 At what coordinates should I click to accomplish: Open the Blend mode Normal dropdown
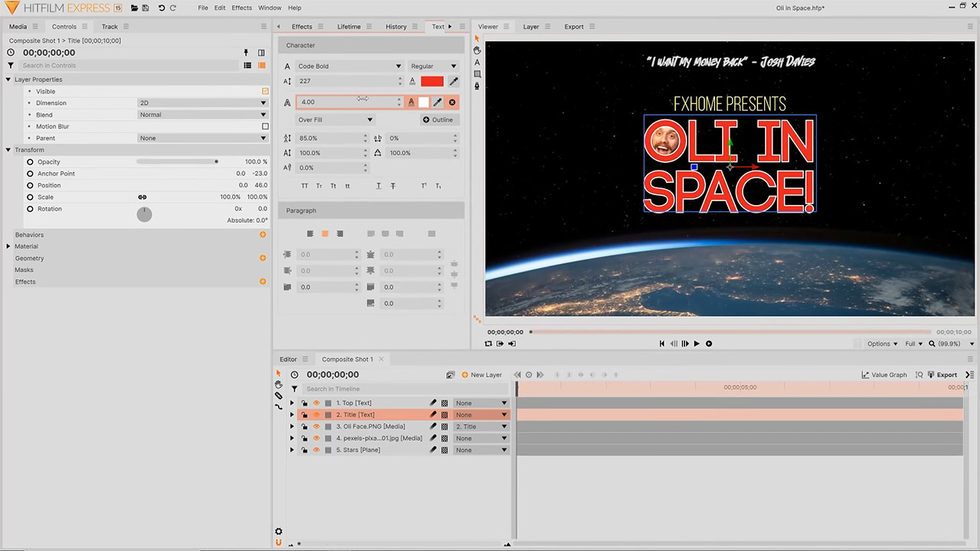202,115
